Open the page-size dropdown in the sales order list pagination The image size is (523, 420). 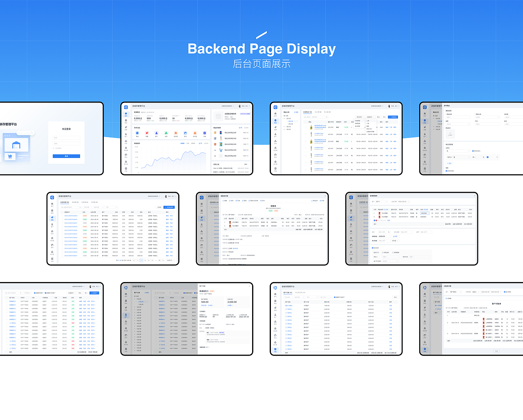(x=170, y=260)
